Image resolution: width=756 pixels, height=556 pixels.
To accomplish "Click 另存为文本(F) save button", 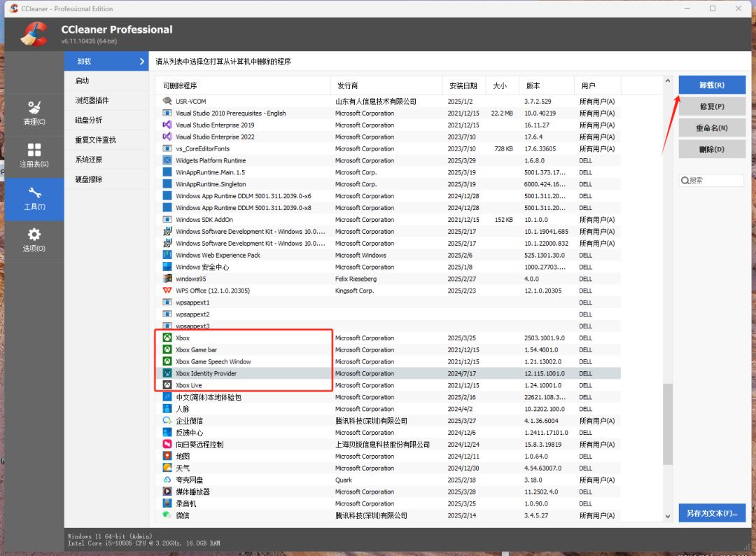I will [x=712, y=513].
